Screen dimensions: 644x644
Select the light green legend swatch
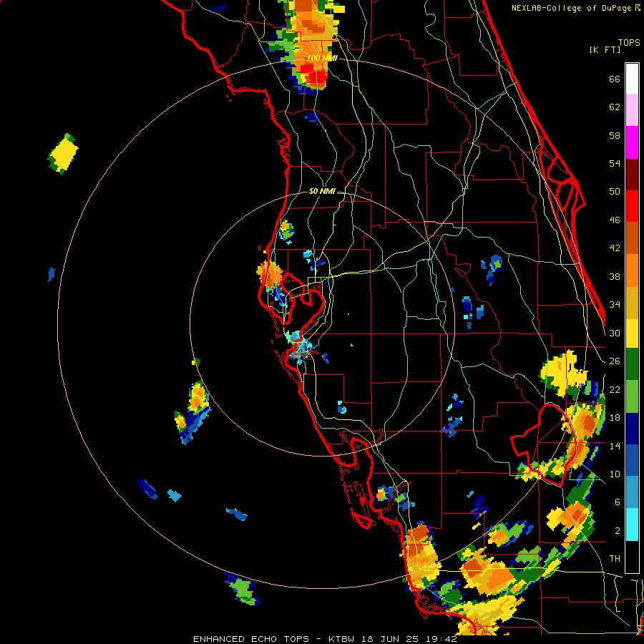coord(632,396)
